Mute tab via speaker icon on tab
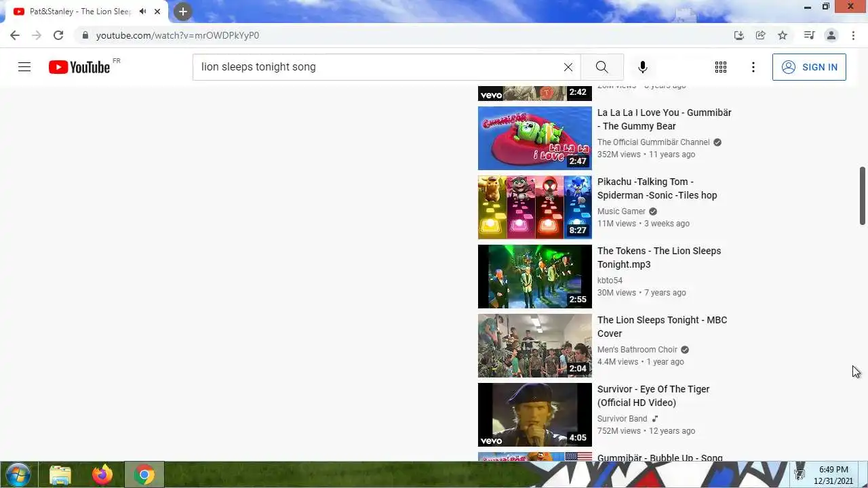Screen dimensions: 868x488 pyautogui.click(x=142, y=12)
